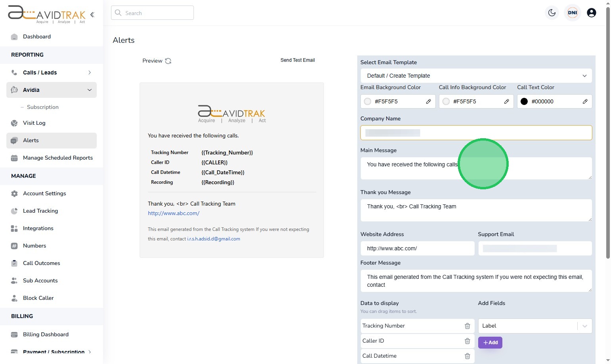Click the DNI icon in header
611x364 pixels.
pos(572,13)
